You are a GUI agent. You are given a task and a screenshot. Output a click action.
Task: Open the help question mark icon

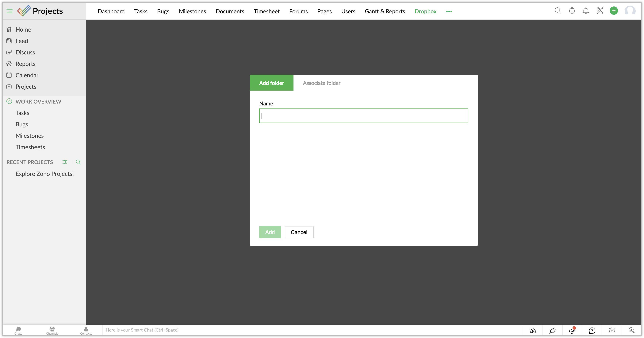click(x=592, y=331)
